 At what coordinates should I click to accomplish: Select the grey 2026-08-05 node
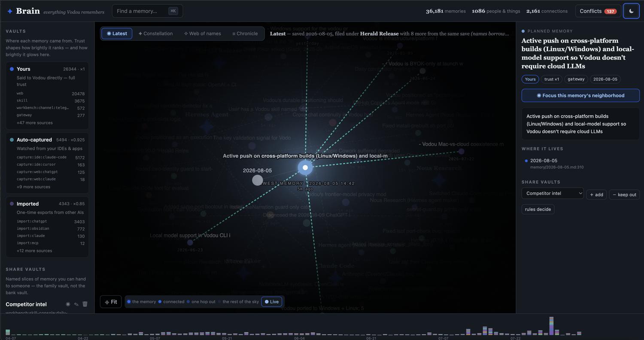pos(257,180)
